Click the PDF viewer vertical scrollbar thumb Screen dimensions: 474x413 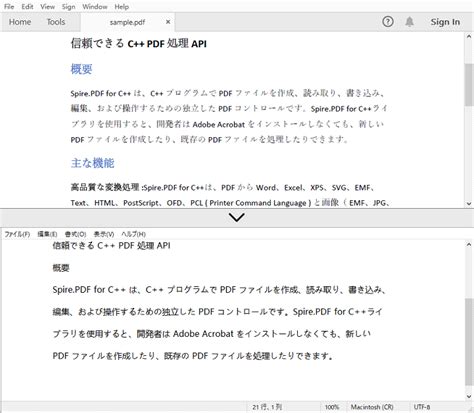click(x=469, y=85)
